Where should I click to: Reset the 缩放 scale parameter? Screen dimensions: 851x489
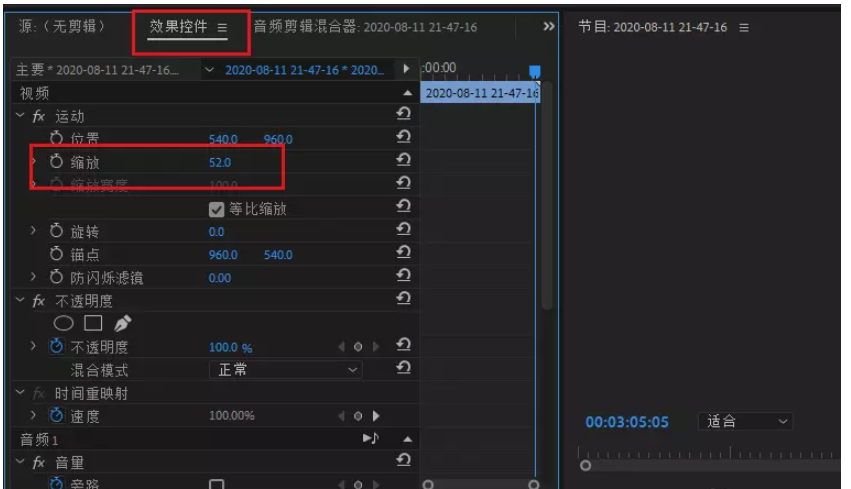coord(403,160)
